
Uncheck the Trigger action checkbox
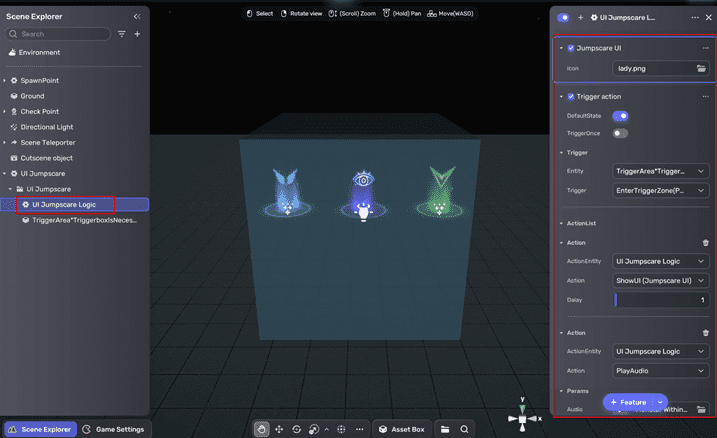[x=571, y=97]
